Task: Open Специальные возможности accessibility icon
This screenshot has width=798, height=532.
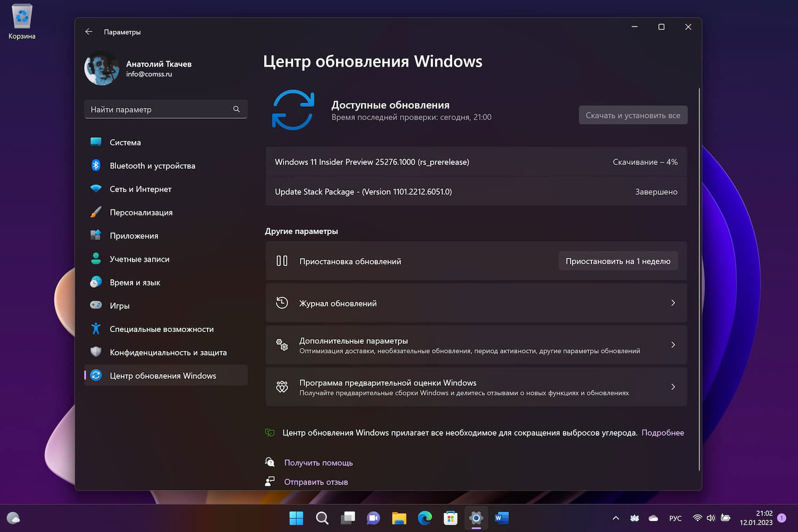Action: tap(96, 329)
